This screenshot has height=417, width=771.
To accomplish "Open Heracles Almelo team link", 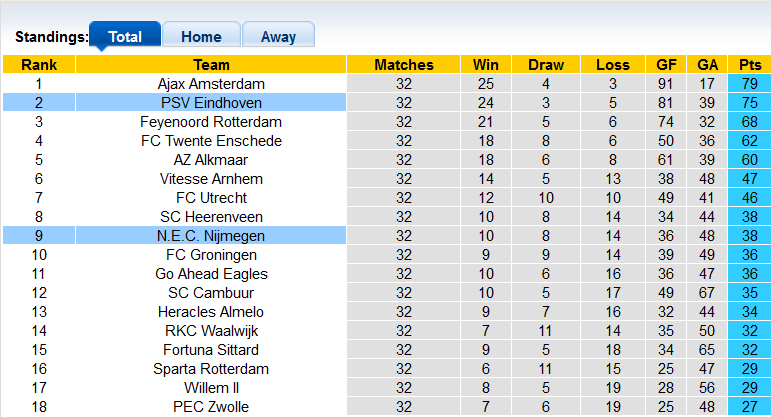I will (x=211, y=312).
